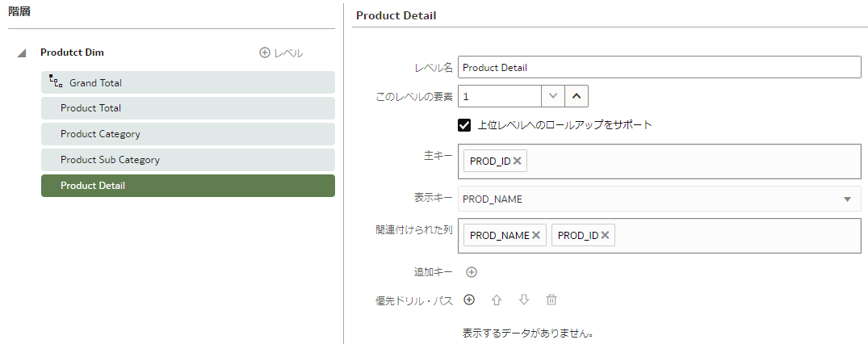Select the Product Detail level
Image resolution: width=868 pixels, height=344 pixels.
[187, 186]
